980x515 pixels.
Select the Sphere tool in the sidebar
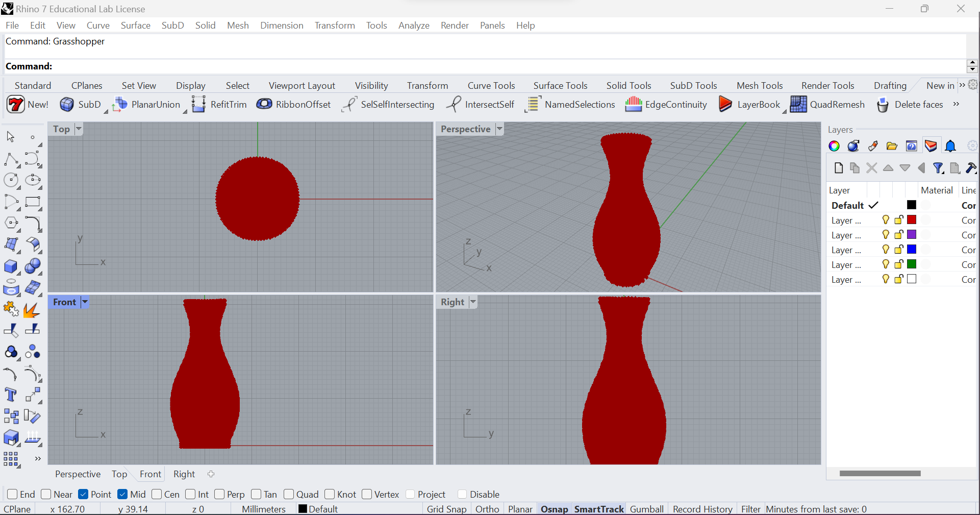pos(33,266)
